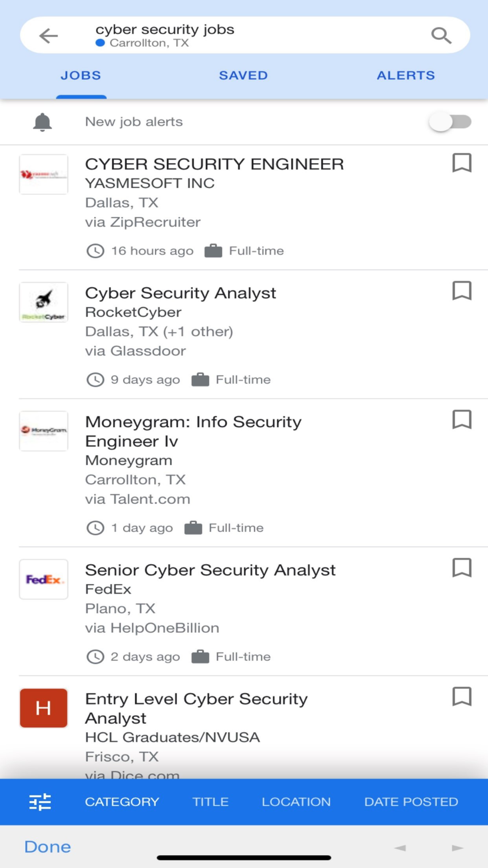The height and width of the screenshot is (868, 488).
Task: Tap the back arrow in search bar
Action: [x=48, y=36]
